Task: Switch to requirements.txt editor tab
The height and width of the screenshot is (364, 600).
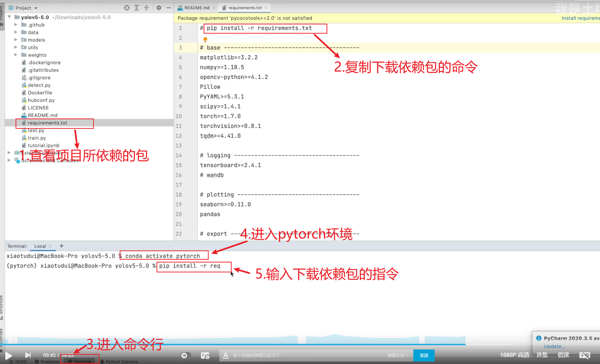Action: (245, 8)
